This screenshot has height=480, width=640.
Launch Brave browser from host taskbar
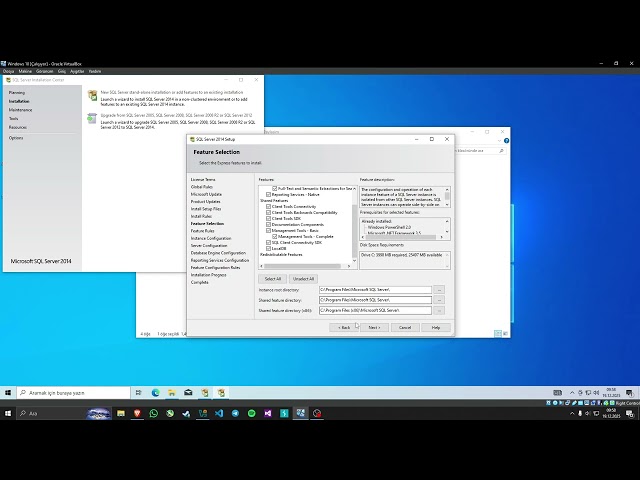pyautogui.click(x=137, y=413)
